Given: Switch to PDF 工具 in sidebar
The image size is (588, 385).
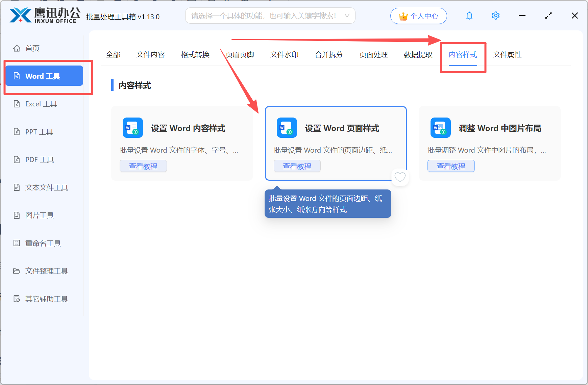Looking at the screenshot, I should tap(39, 159).
